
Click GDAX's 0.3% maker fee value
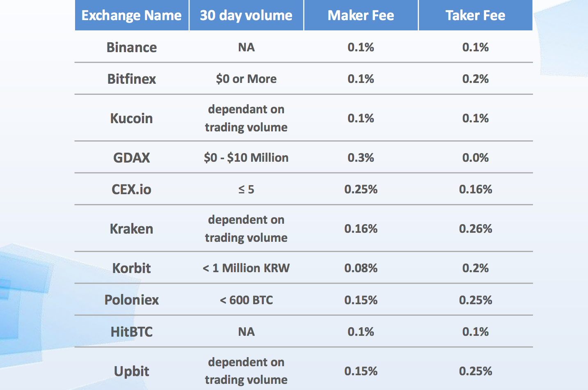click(361, 158)
